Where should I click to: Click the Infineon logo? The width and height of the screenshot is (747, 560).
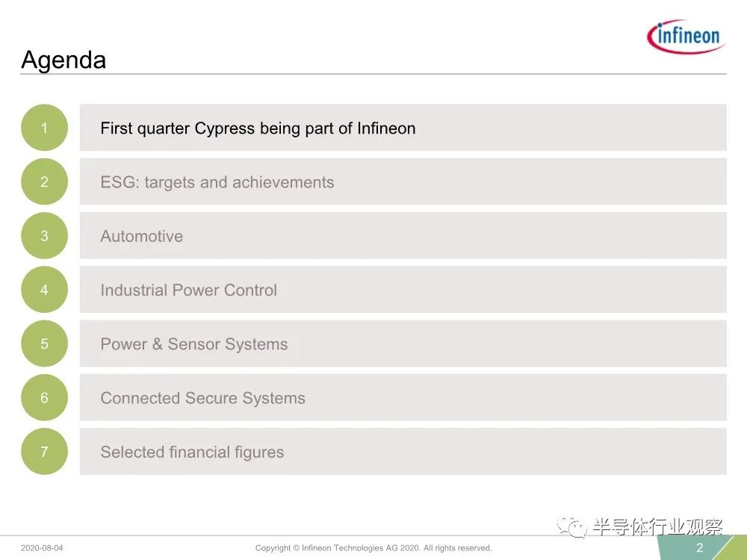click(x=686, y=36)
